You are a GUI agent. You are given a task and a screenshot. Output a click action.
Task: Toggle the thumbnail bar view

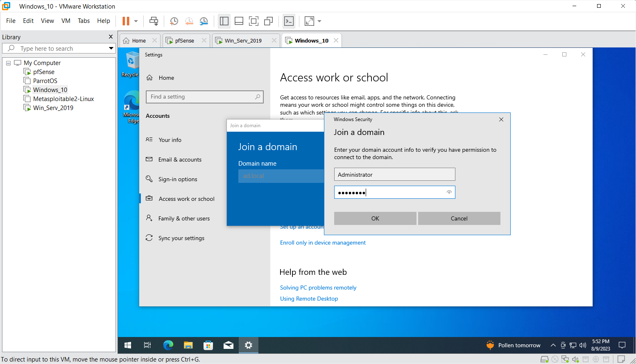tap(239, 21)
